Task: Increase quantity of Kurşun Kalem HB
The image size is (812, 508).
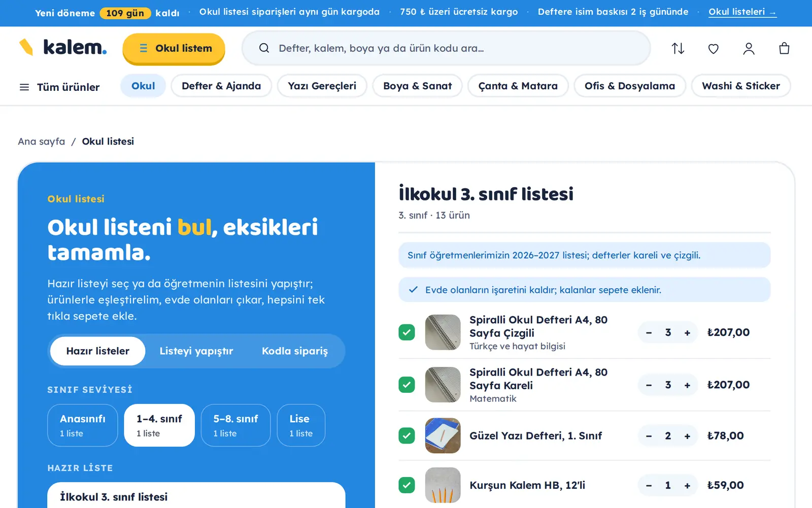Action: (687, 485)
